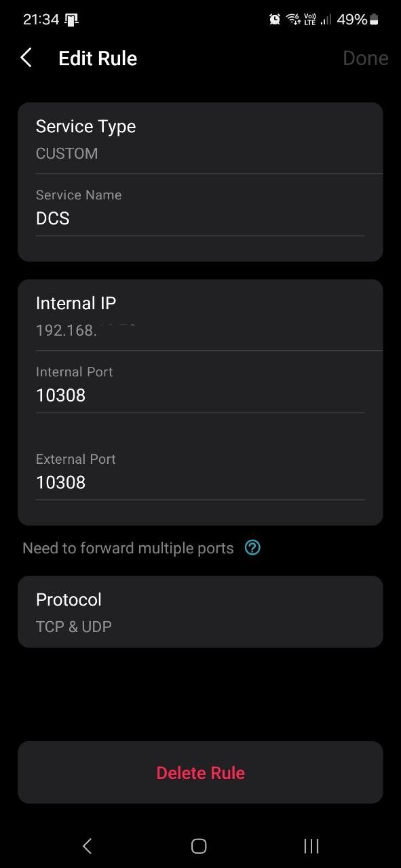Tap Done to save the rule
Image resolution: width=401 pixels, height=868 pixels.
tap(365, 58)
